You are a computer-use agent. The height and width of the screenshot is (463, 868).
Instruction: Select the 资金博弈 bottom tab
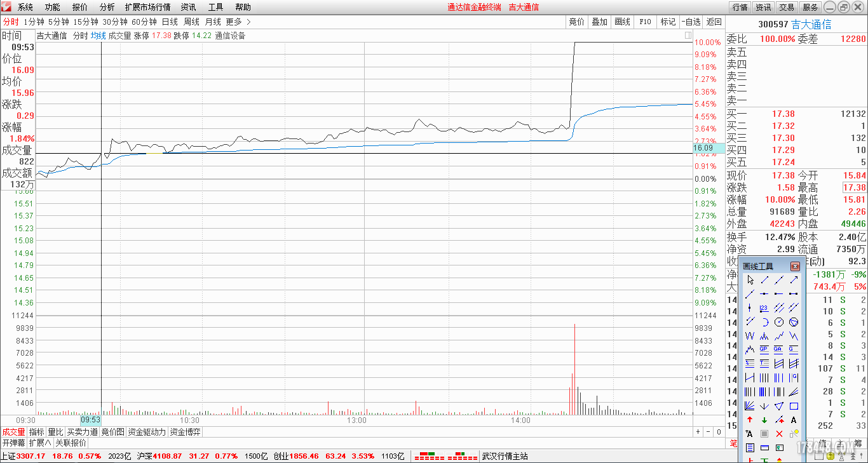tap(185, 432)
